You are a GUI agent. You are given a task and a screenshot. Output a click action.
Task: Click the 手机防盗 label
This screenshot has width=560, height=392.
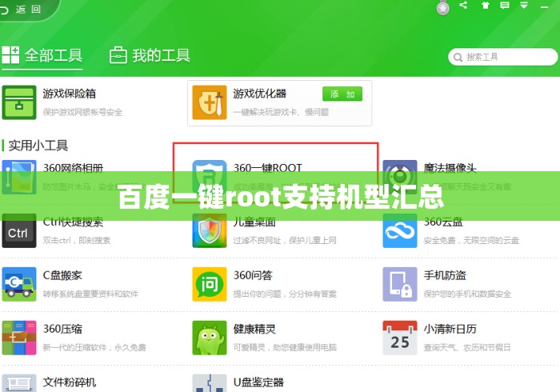click(445, 276)
